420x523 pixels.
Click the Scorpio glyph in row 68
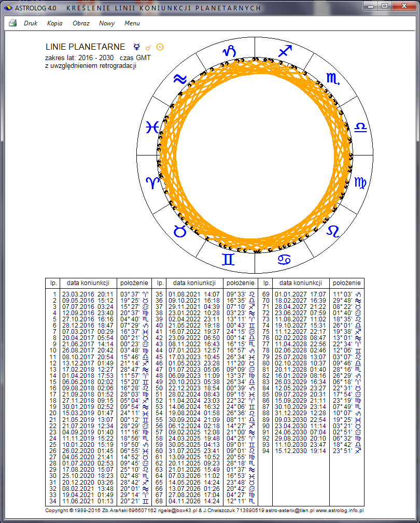tap(252, 501)
